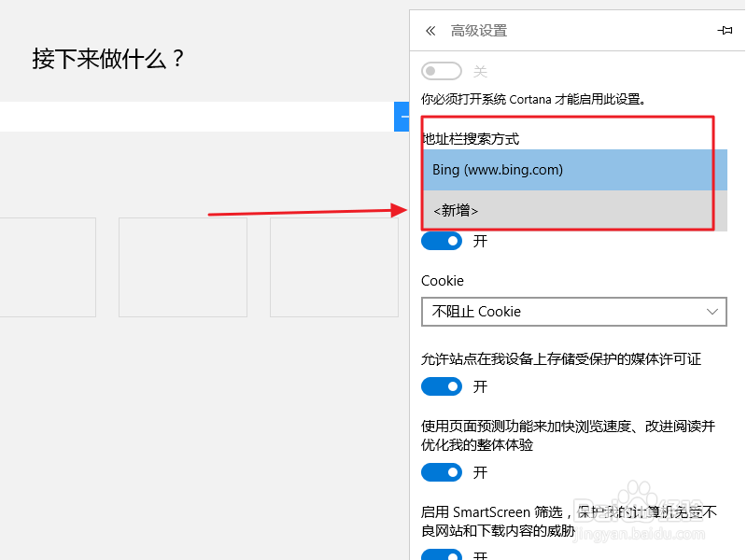The width and height of the screenshot is (747, 560).
Task: Toggle the switch just below the <新增> option
Action: (442, 241)
